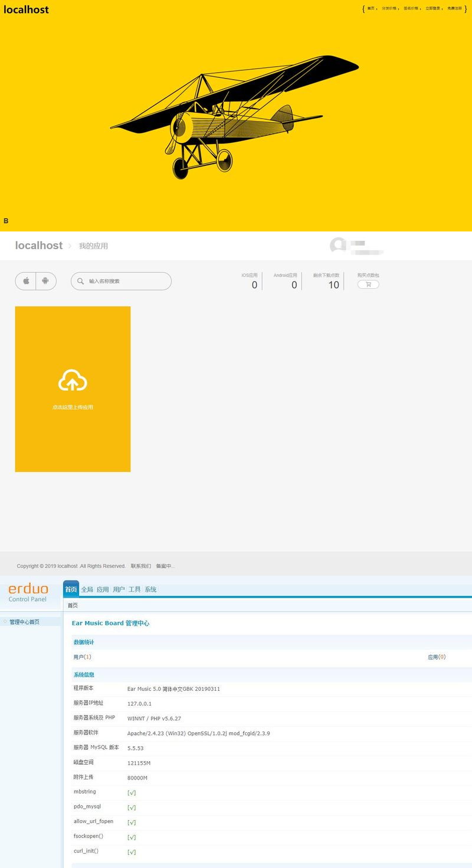Open 首页 in the top yellow navigation
The height and width of the screenshot is (868, 472).
(371, 9)
